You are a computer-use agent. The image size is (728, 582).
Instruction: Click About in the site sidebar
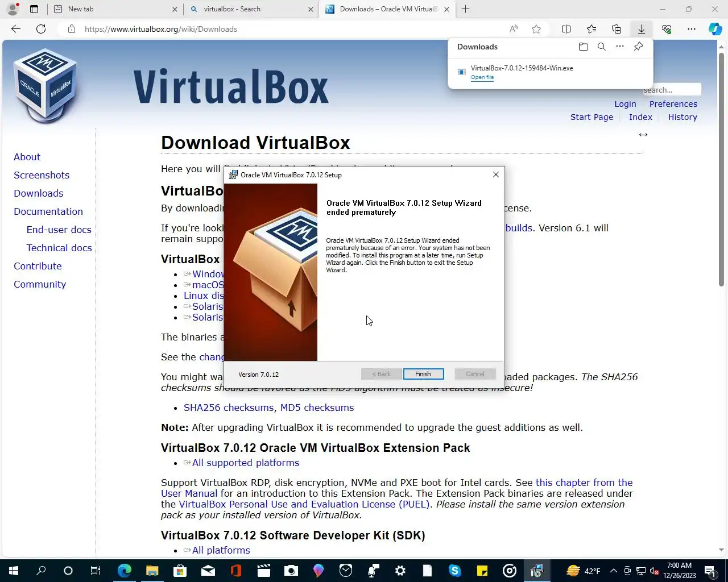click(x=27, y=157)
